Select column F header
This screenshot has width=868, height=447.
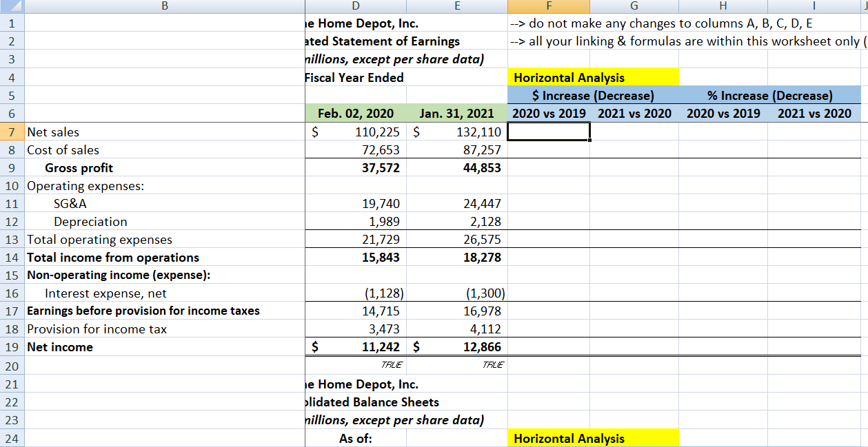[x=548, y=6]
